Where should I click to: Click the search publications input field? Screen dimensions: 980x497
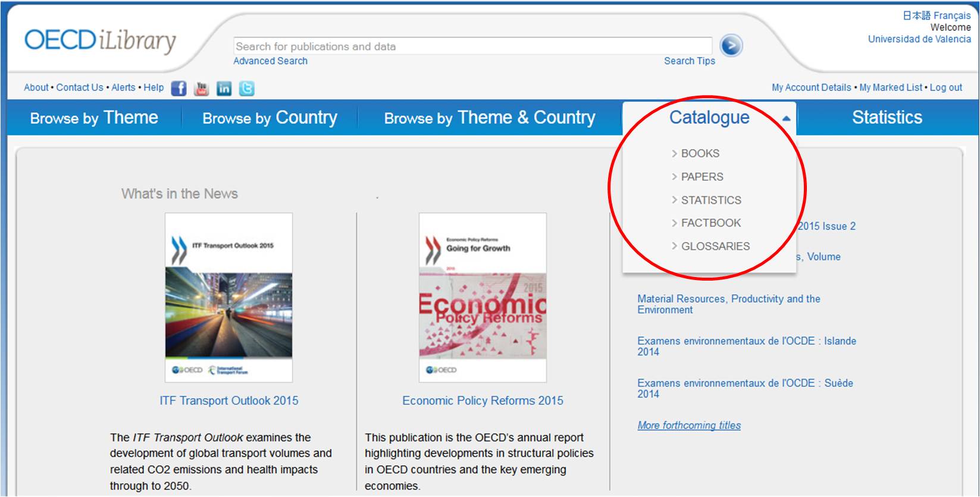(x=472, y=46)
